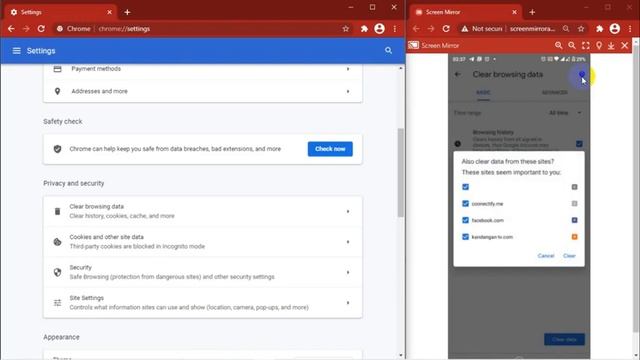The width and height of the screenshot is (640, 360).
Task: Close the Settings tab
Action: [x=109, y=12]
